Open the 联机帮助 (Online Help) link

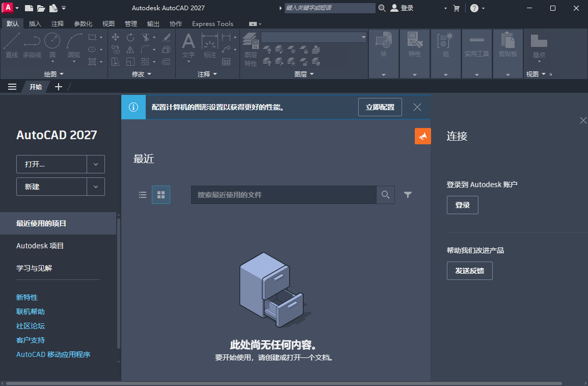click(30, 311)
